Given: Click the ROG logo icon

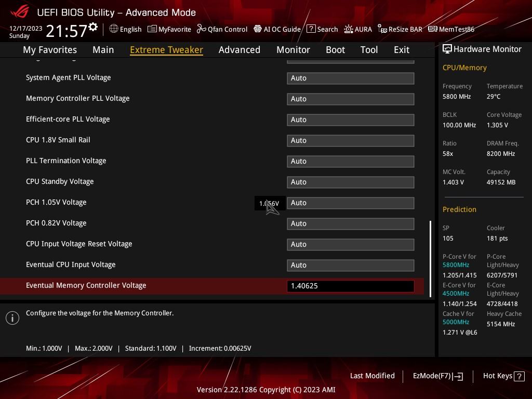Looking at the screenshot, I should 20,11.
